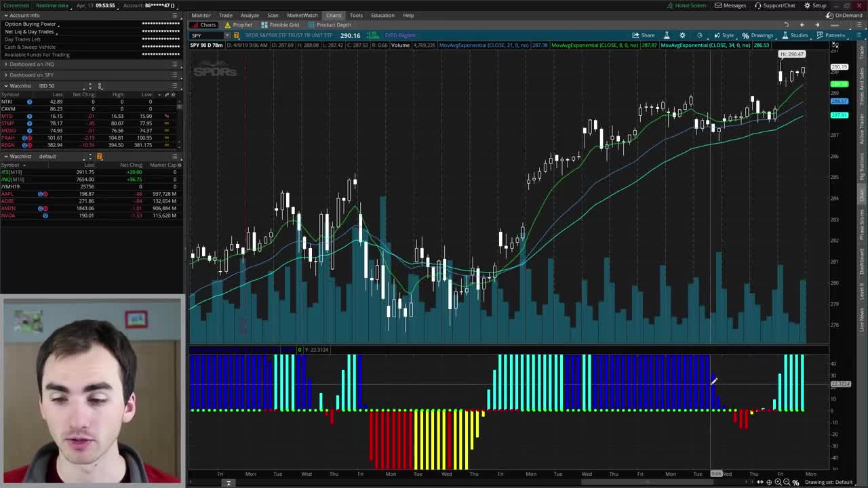Image resolution: width=868 pixels, height=488 pixels.
Task: Select NVDA row in default watchlist
Action: click(x=90, y=216)
